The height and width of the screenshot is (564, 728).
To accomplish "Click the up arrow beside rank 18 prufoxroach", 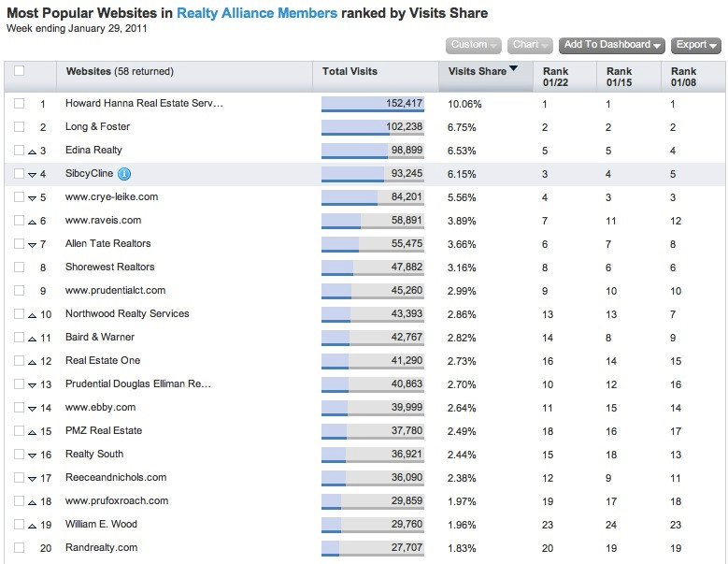I will (32, 502).
